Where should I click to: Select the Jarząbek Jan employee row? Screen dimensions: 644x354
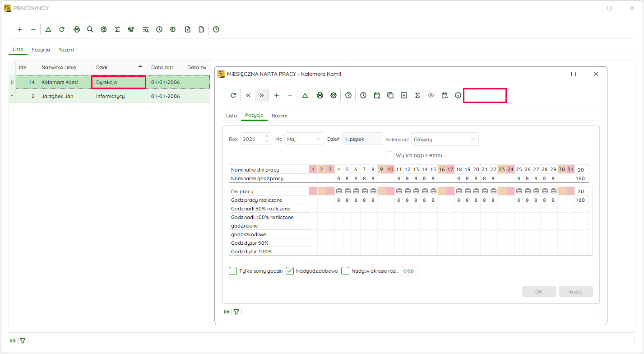point(109,96)
